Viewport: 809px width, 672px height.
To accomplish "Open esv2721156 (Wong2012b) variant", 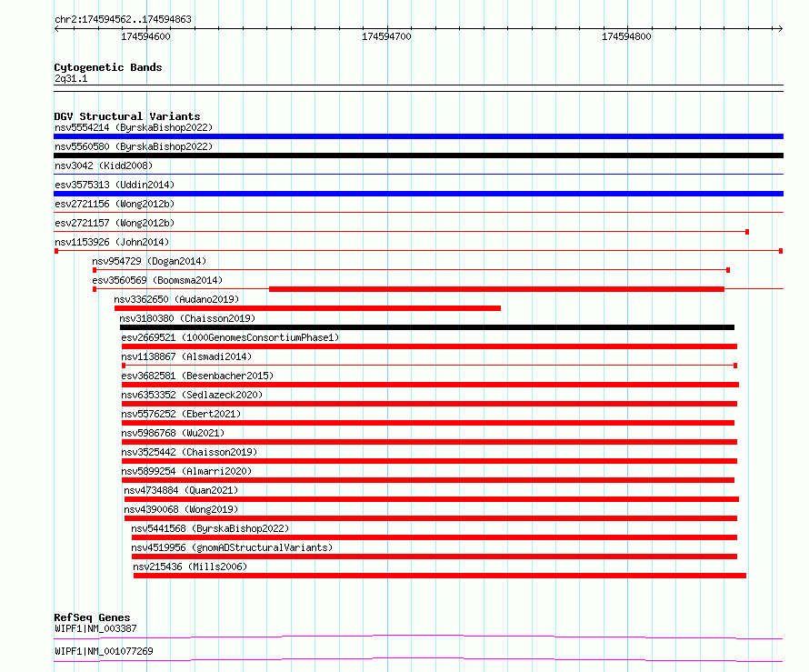I will pyautogui.click(x=115, y=204).
